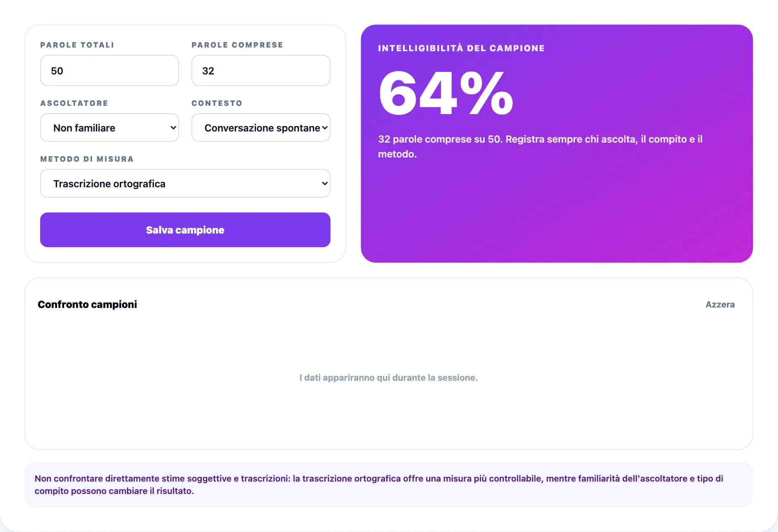778x532 pixels.
Task: Click the Confronto campioni heading
Action: [87, 305]
